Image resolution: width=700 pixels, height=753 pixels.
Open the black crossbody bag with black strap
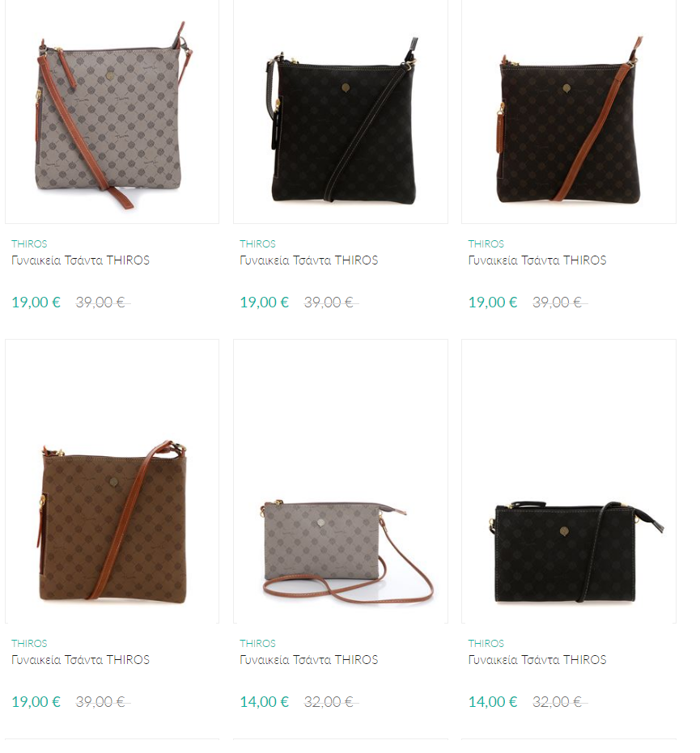341,112
